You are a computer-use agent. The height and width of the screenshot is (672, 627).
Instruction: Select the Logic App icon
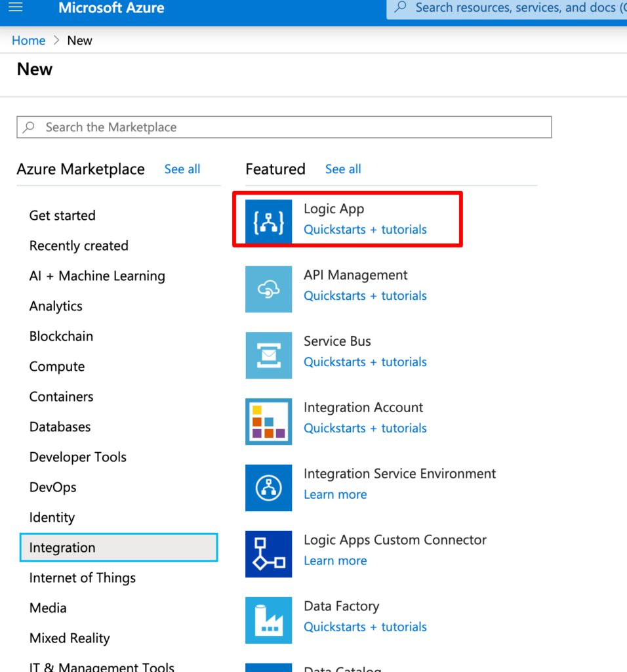(268, 222)
